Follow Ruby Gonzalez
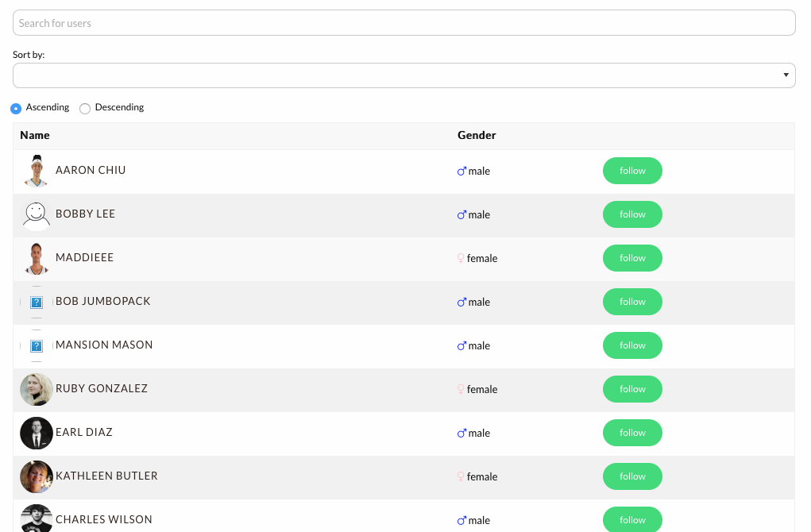Viewport: 811px width, 532px height. [x=632, y=389]
